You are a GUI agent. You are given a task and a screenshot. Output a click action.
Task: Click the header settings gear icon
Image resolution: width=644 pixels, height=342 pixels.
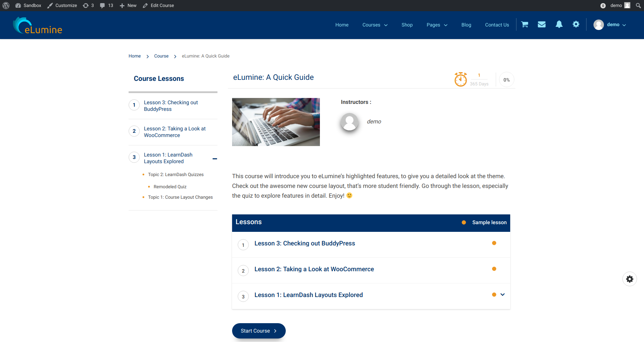point(576,24)
